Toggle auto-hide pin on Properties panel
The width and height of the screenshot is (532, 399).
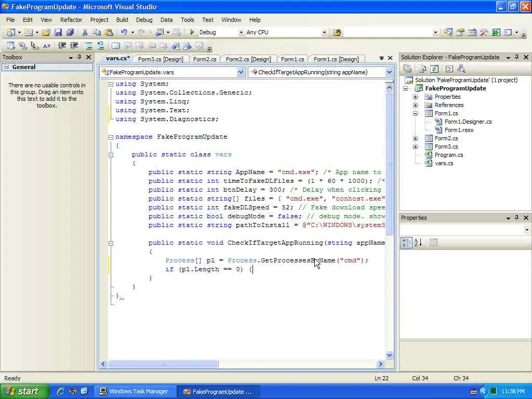coord(517,218)
